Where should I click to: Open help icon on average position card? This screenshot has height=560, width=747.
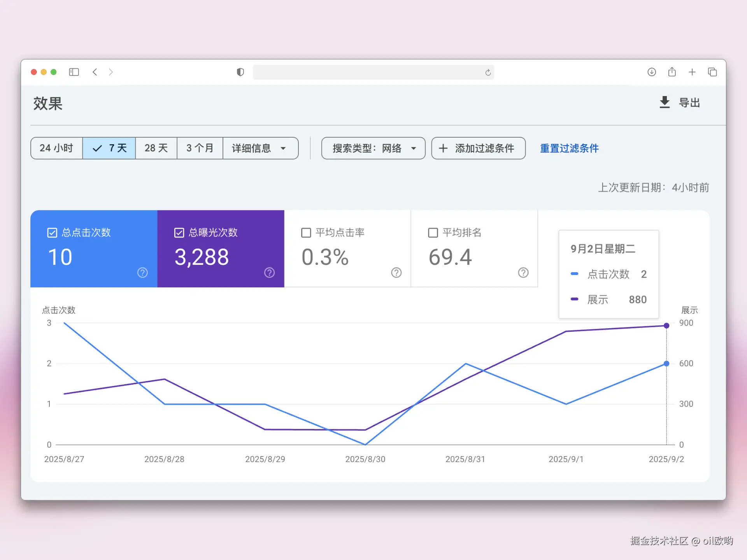click(523, 273)
